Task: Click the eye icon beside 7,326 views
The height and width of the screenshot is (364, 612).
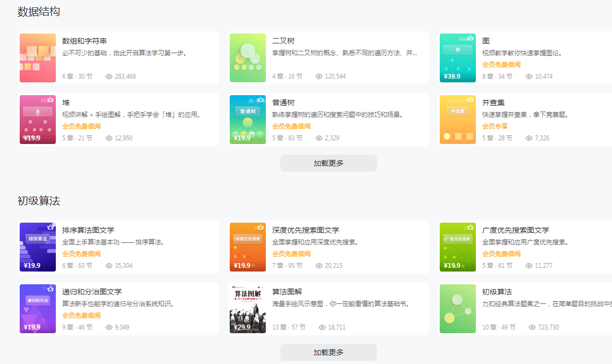Action: (529, 138)
